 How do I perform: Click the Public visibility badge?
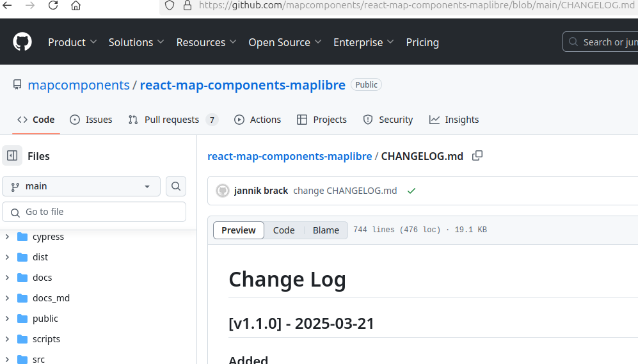(x=366, y=84)
